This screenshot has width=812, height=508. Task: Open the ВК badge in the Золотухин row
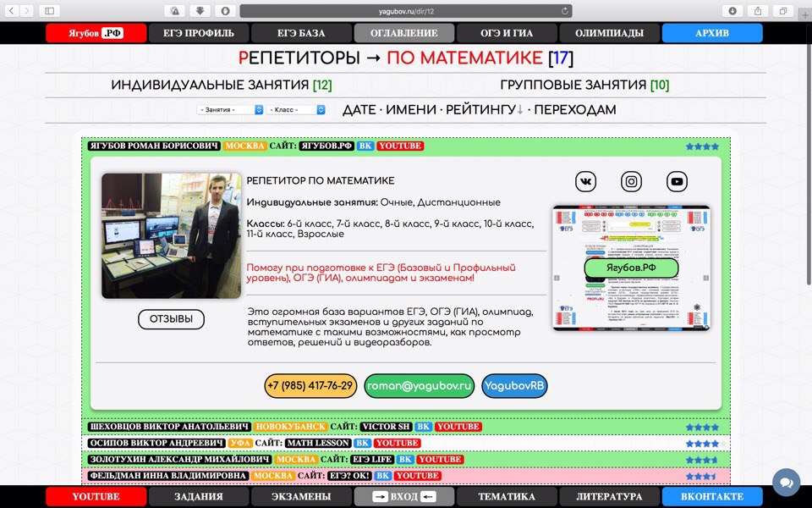click(405, 459)
